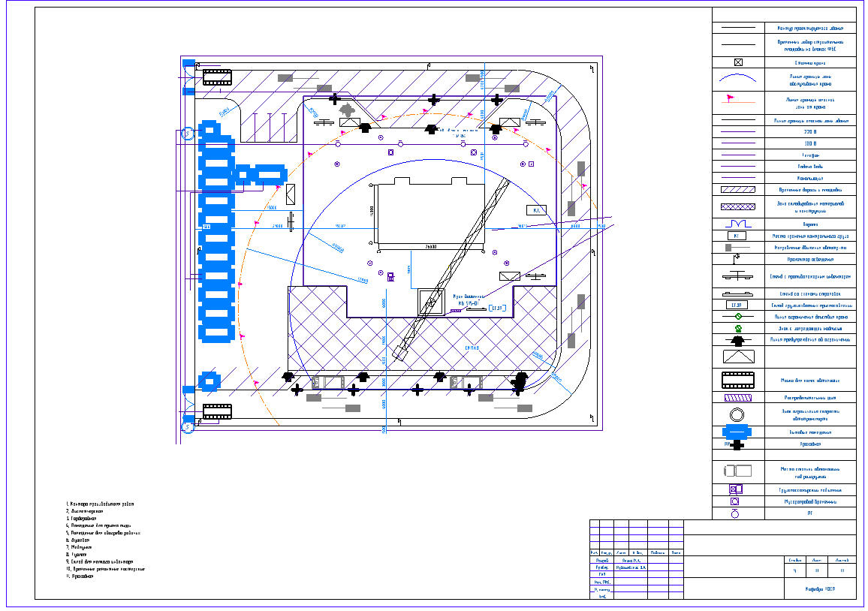Select the rectangle with triangle symbol in the legend
Screen dimensions: 868x611
point(738,356)
